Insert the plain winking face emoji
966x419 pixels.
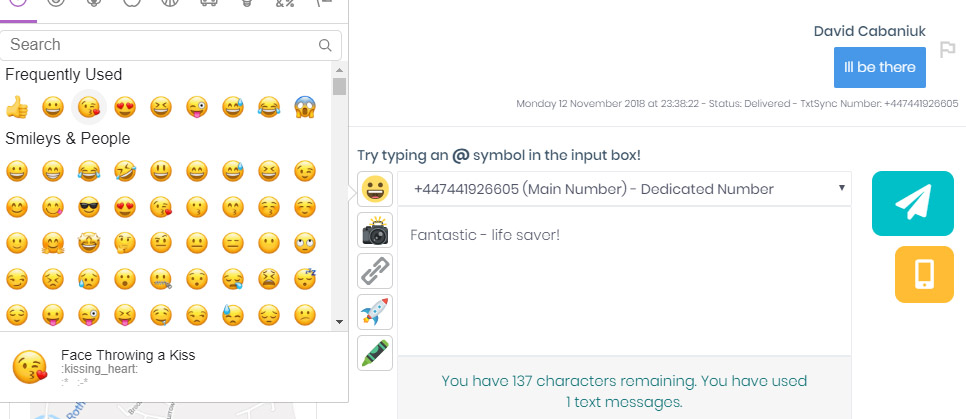305,171
